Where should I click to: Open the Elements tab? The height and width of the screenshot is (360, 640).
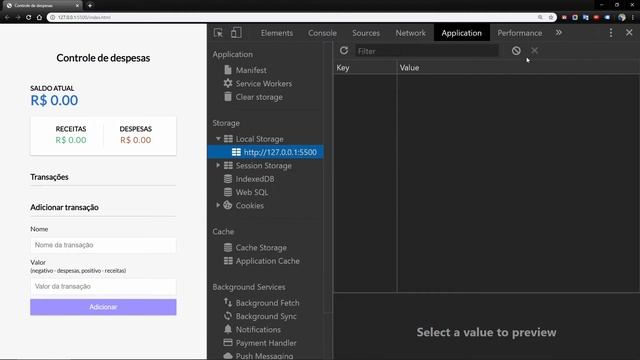tap(277, 33)
